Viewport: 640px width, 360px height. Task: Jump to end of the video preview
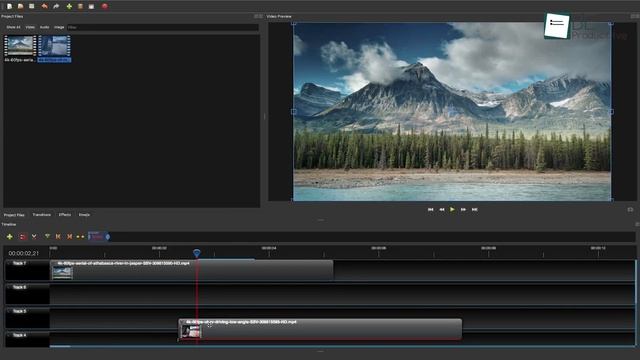tap(475, 209)
